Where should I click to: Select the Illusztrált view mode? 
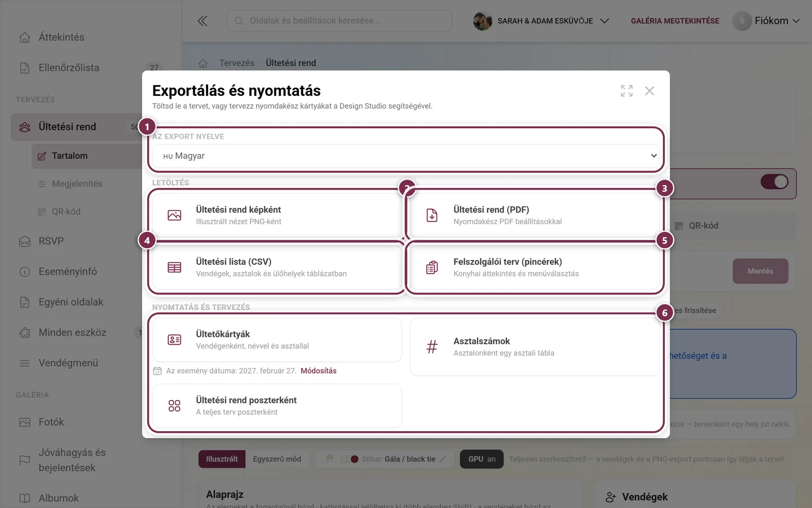coord(222,459)
